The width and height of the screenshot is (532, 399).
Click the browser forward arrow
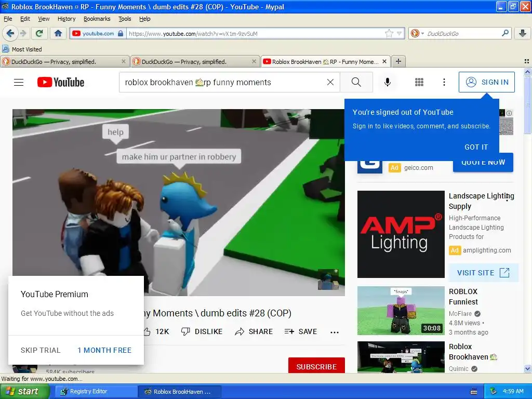pos(23,33)
